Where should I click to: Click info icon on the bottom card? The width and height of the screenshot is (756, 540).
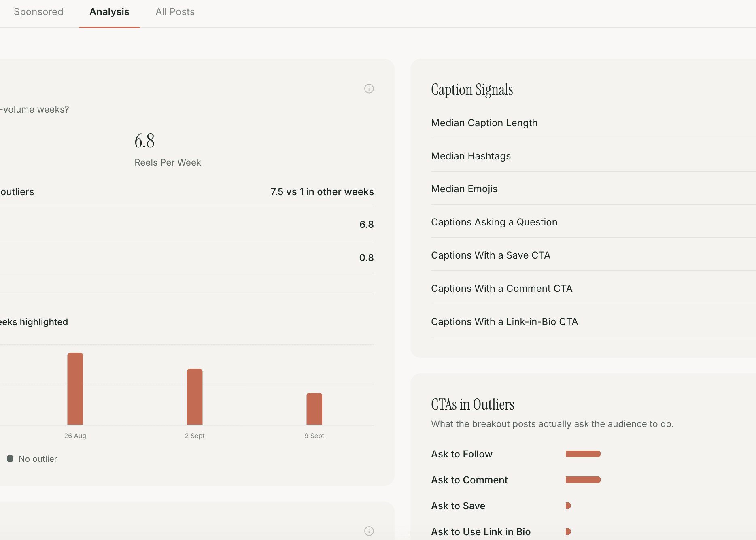[x=369, y=531]
